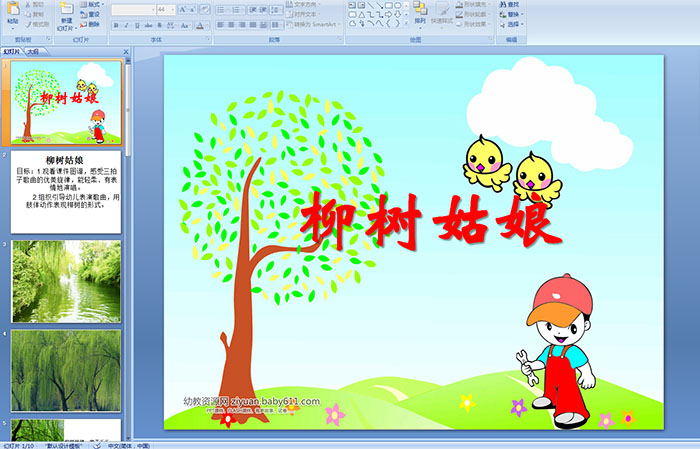Toggle Underline formatting
The height and width of the screenshot is (449, 700).
click(137, 25)
